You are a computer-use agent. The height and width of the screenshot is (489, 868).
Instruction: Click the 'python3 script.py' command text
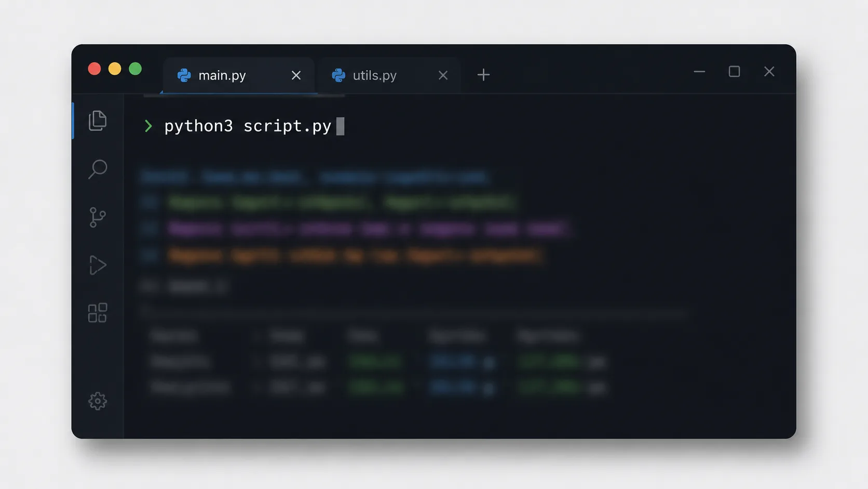tap(248, 126)
